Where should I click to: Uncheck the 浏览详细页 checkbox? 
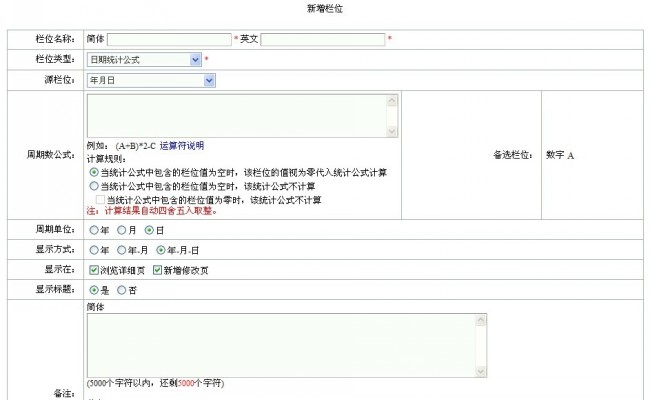pos(94,270)
